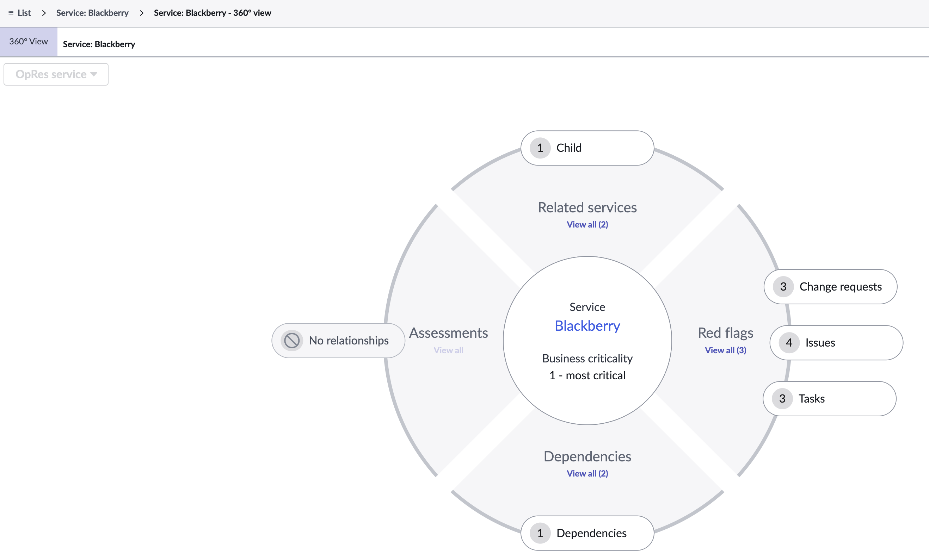Click the '1 - most critical' value
929x560 pixels.
[587, 375]
